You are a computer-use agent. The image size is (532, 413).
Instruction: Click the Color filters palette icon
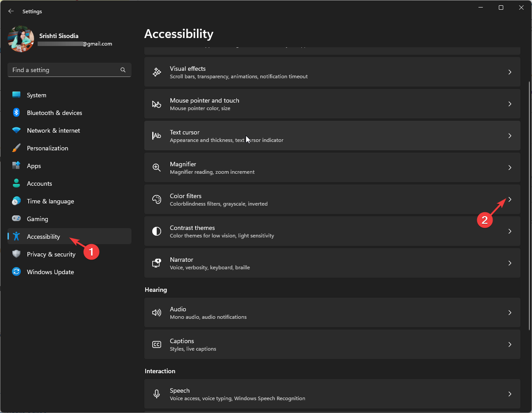157,199
